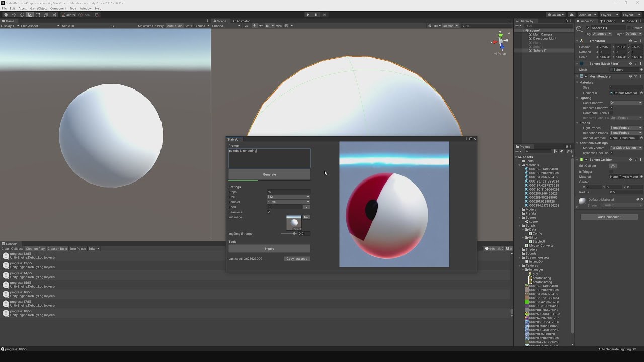Open the Shaded draw mode dropdown
This screenshot has width=644, height=362.
pos(226,26)
